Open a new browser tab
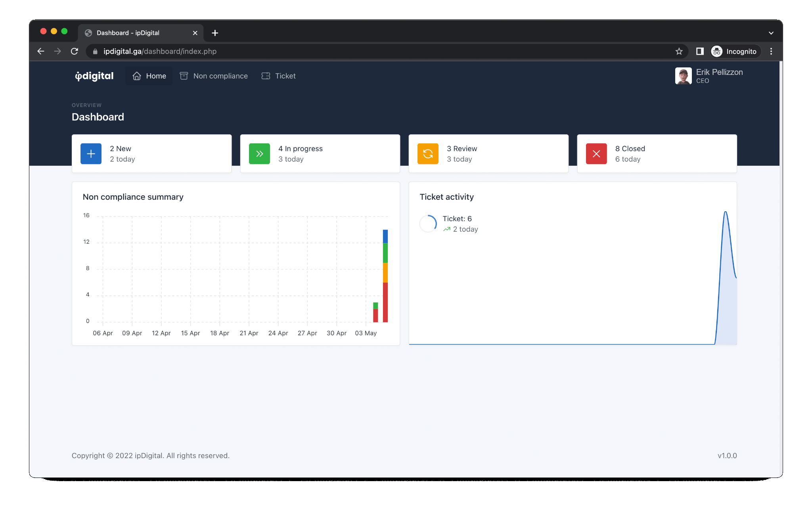This screenshot has width=812, height=516. (215, 33)
